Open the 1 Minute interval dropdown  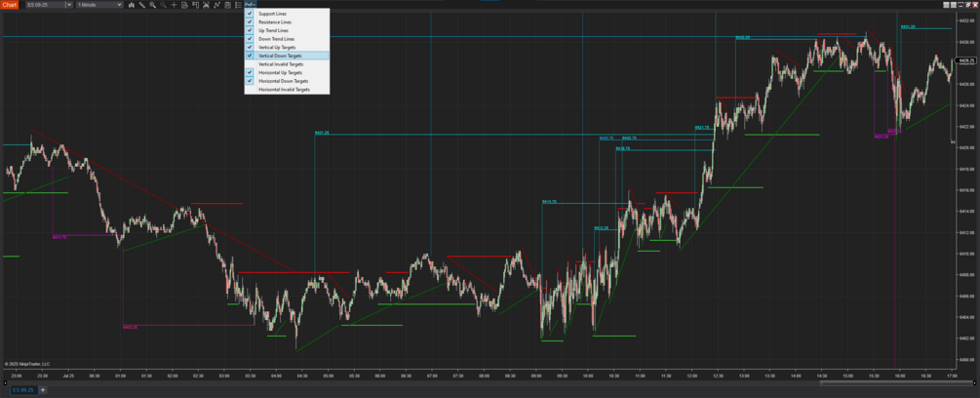click(99, 4)
